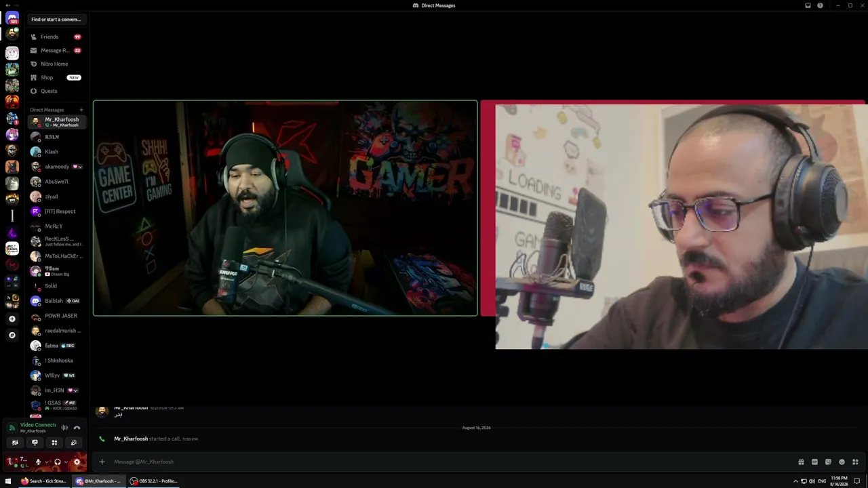Open Discord Direct Messages home icon

(12, 18)
